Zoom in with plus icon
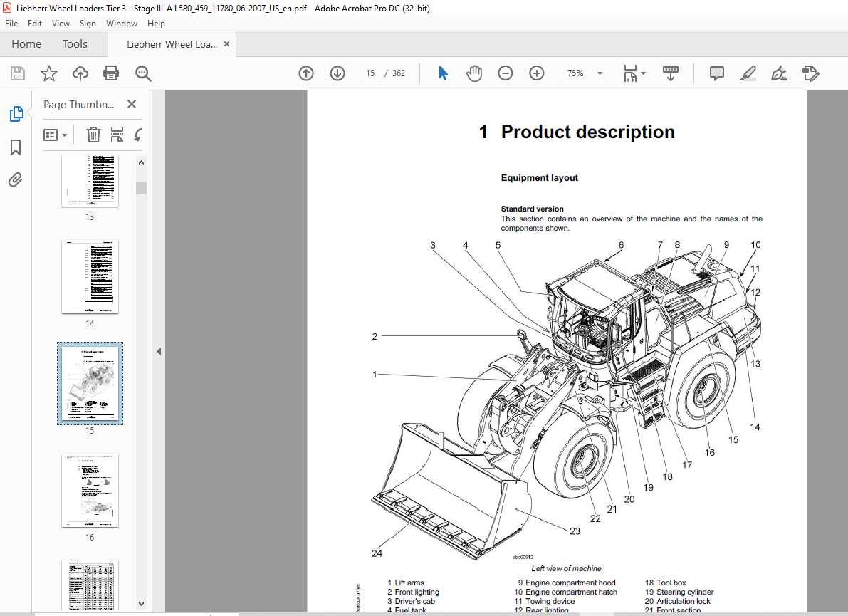 click(536, 73)
